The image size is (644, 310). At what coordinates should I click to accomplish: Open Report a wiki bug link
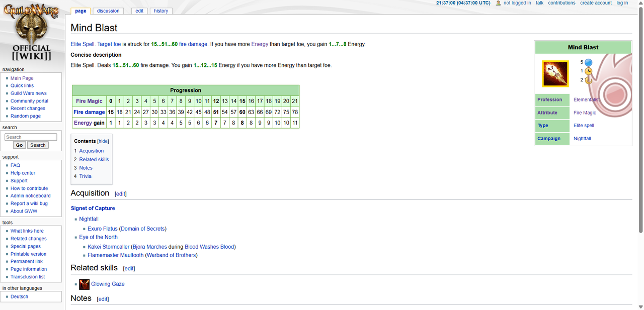29,203
